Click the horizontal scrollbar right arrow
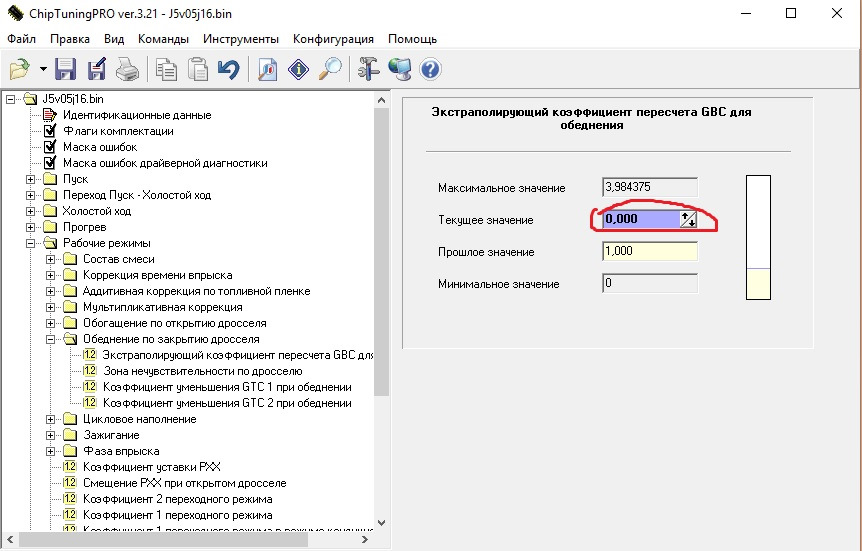The width and height of the screenshot is (862, 551). [x=365, y=539]
